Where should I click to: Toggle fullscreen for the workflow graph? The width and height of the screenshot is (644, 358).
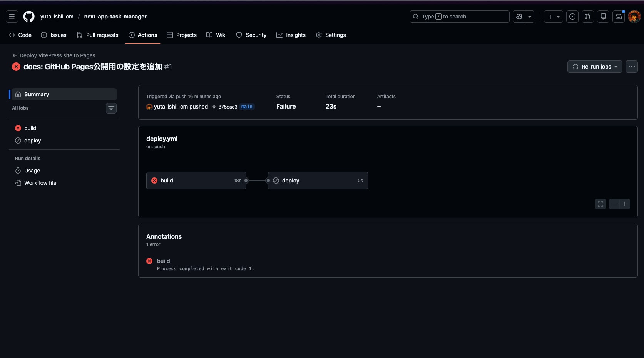tap(601, 204)
